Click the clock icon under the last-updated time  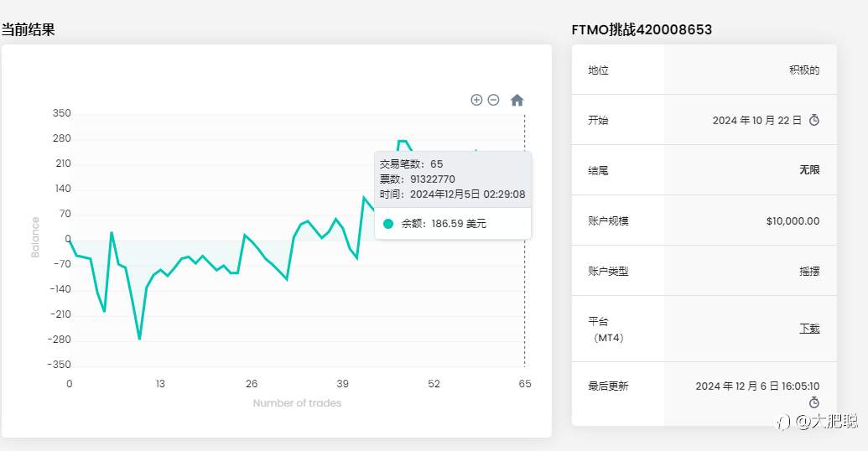pyautogui.click(x=813, y=402)
